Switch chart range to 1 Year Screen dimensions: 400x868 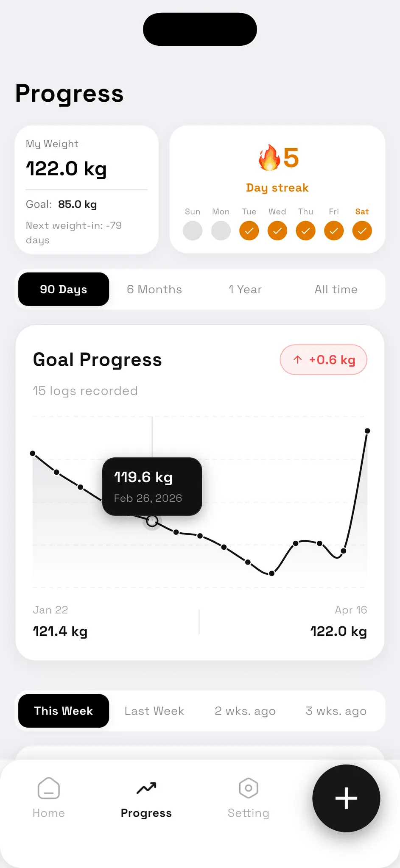[245, 289]
